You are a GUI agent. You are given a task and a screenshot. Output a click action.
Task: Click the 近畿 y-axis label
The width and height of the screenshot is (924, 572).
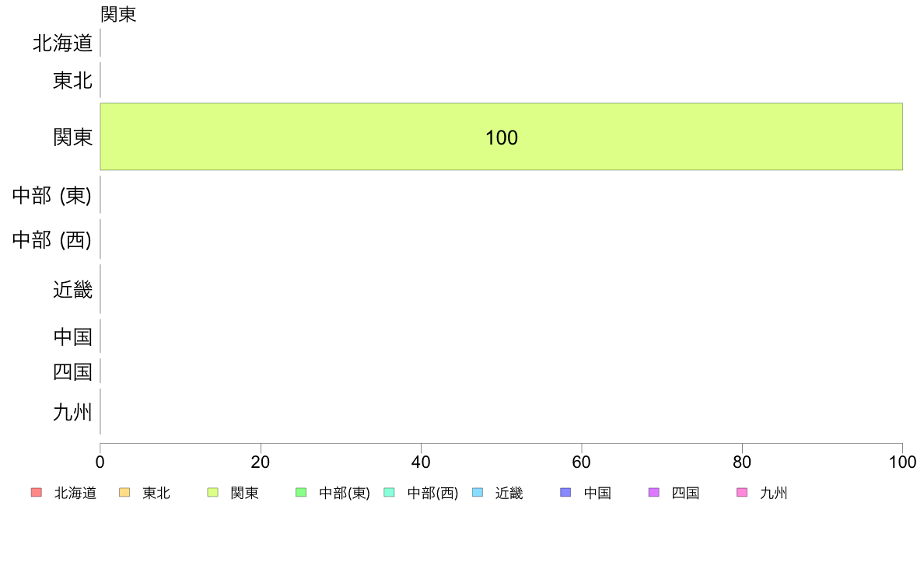(x=72, y=289)
